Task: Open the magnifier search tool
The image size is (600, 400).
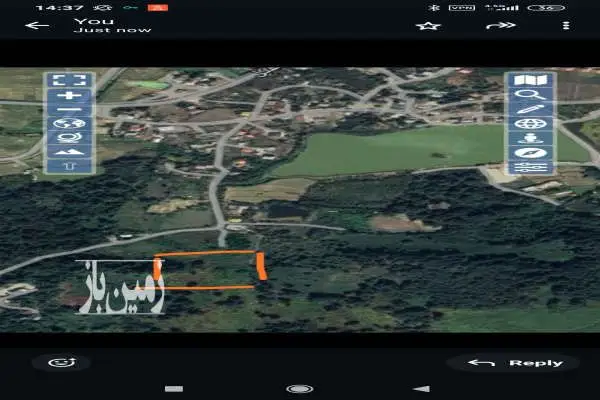Action: point(530,95)
